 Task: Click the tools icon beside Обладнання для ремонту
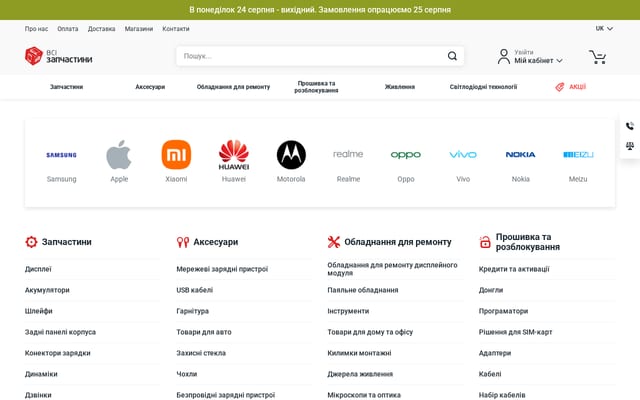(x=333, y=242)
